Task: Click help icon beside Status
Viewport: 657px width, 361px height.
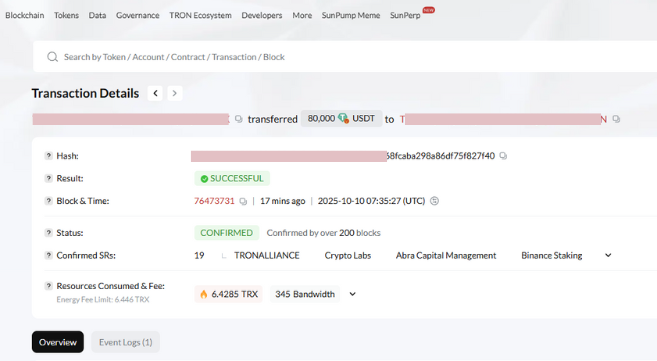Action: pyautogui.click(x=49, y=233)
